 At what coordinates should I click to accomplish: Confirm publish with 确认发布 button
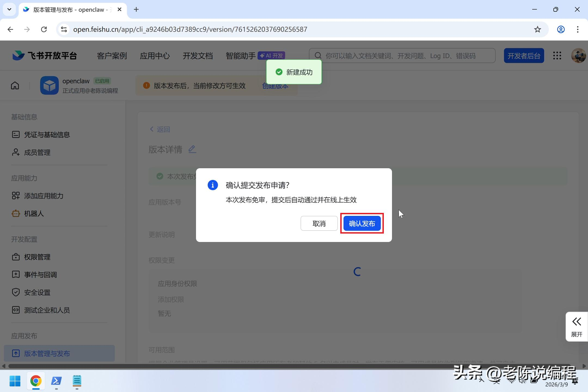[x=362, y=223]
